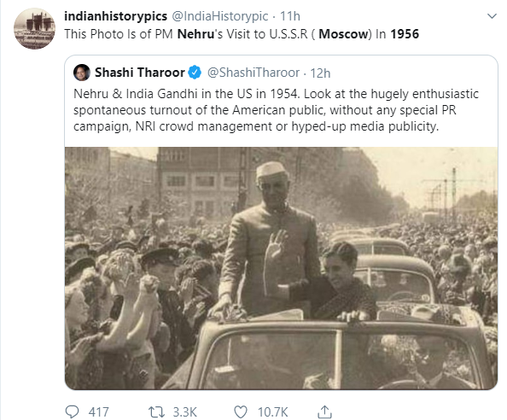Open the quoted tweet text about Nehru

pyautogui.click(x=276, y=110)
